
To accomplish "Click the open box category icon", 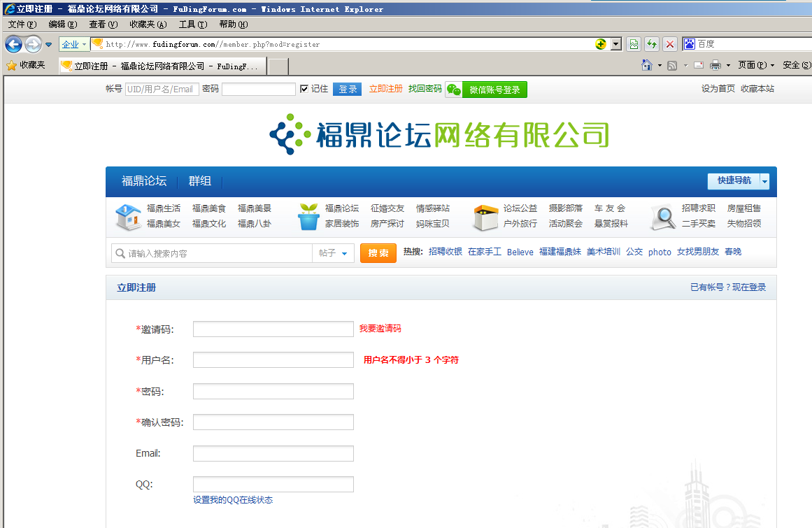I will (485, 217).
